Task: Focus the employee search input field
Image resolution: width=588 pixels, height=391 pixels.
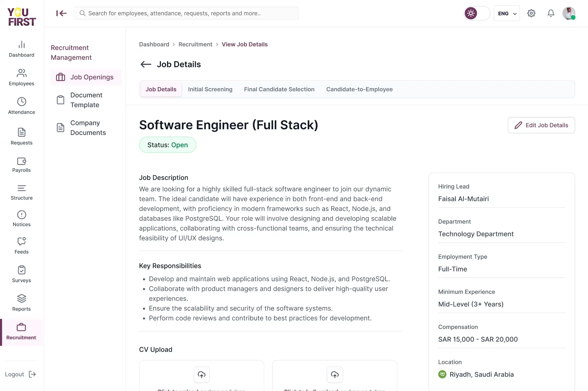Action: [186, 13]
